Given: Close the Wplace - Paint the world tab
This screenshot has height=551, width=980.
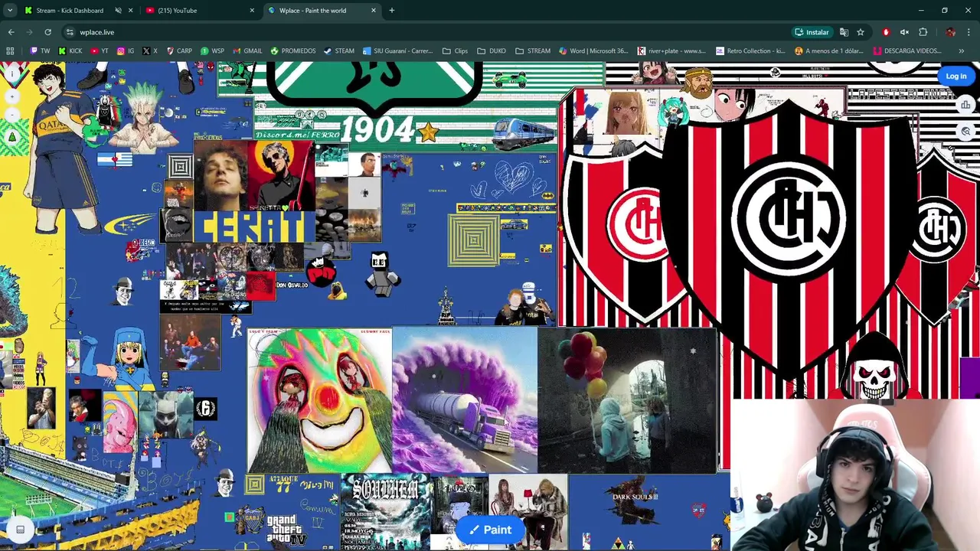Looking at the screenshot, I should tap(374, 11).
